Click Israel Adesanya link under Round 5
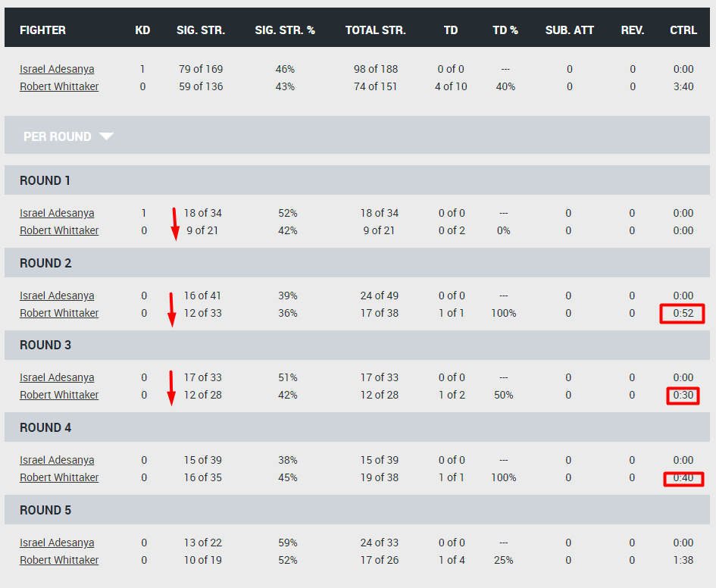The width and height of the screenshot is (716, 588). pos(57,543)
